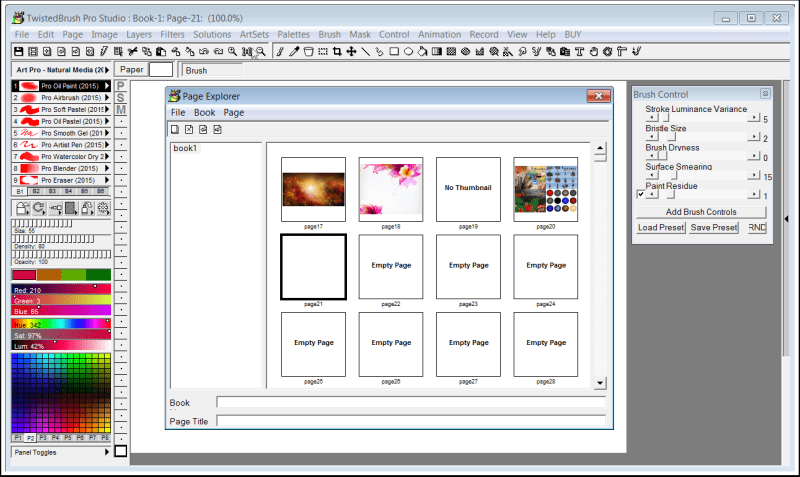This screenshot has width=800, height=477.
Task: Select the Rectangle shape tool
Action: [x=394, y=52]
